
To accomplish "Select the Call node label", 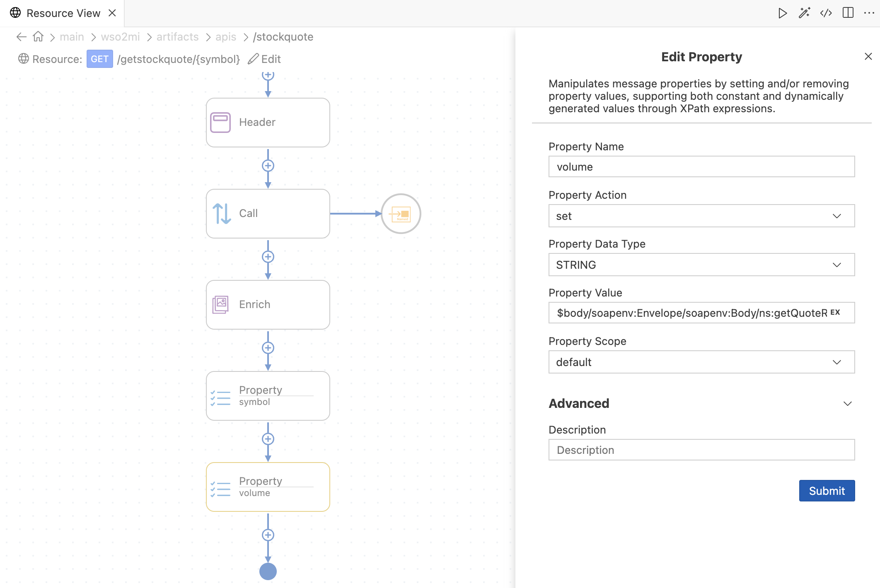I will [x=248, y=213].
